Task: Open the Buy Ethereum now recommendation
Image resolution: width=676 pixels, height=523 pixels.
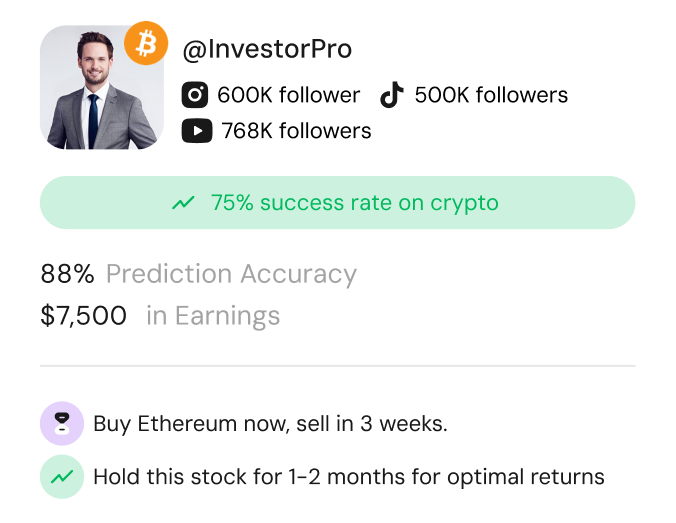Action: [270, 423]
